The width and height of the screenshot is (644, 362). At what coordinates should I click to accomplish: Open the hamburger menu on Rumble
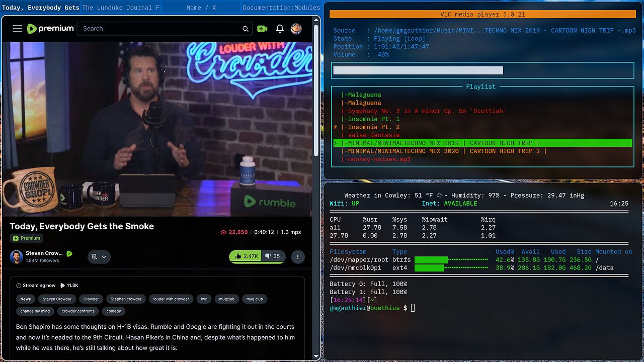17,29
